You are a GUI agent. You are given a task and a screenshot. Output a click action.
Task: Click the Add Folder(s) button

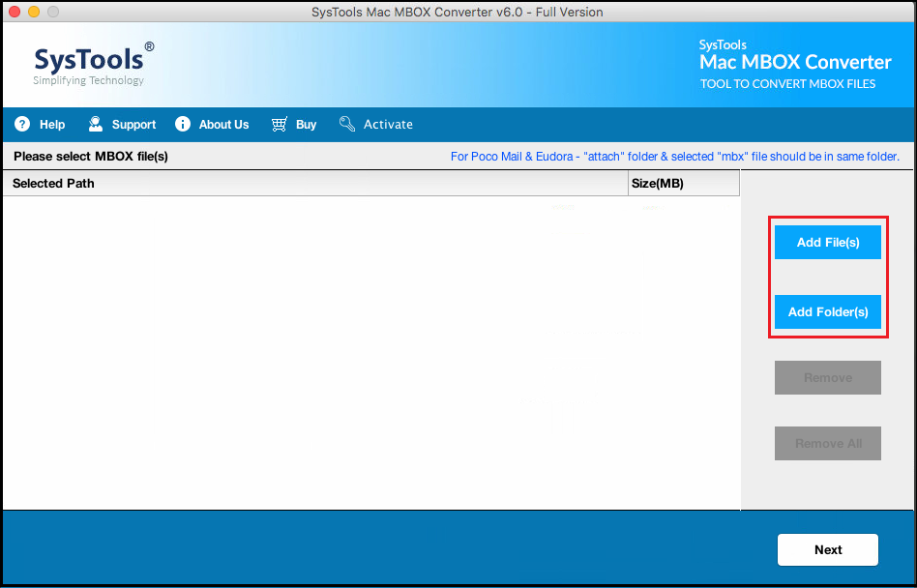click(827, 311)
